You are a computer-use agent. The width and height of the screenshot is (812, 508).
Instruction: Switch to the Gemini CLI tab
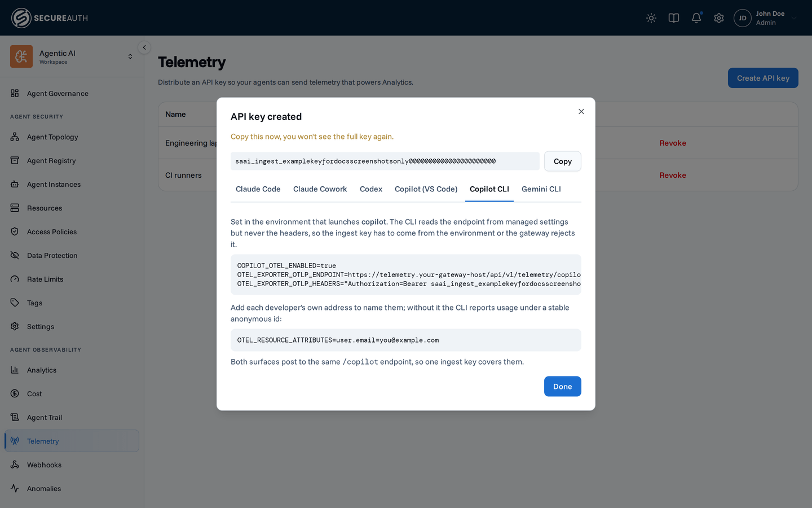coord(541,189)
